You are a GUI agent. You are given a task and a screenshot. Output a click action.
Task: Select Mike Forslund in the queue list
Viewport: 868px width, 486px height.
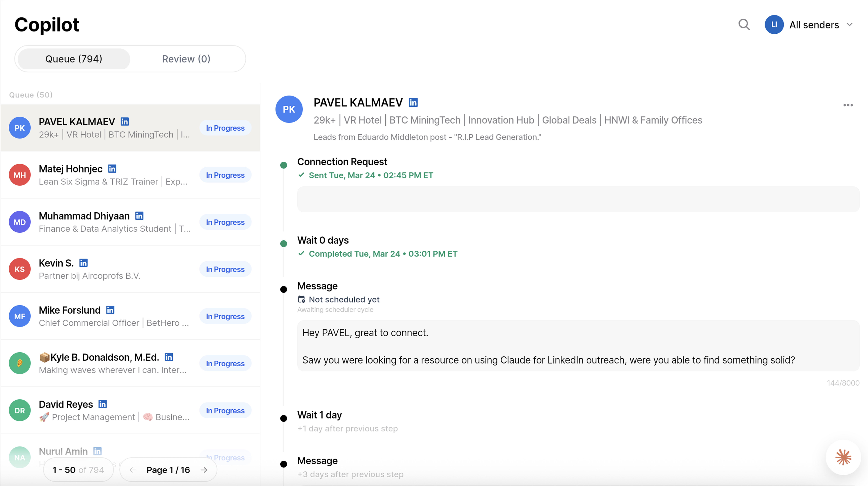click(x=130, y=316)
